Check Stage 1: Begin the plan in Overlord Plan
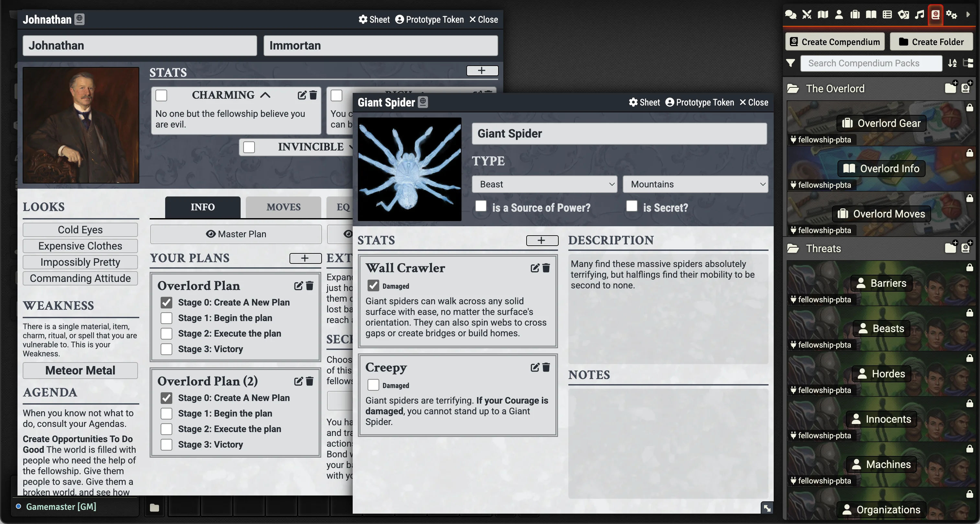Image resolution: width=980 pixels, height=524 pixels. 166,318
